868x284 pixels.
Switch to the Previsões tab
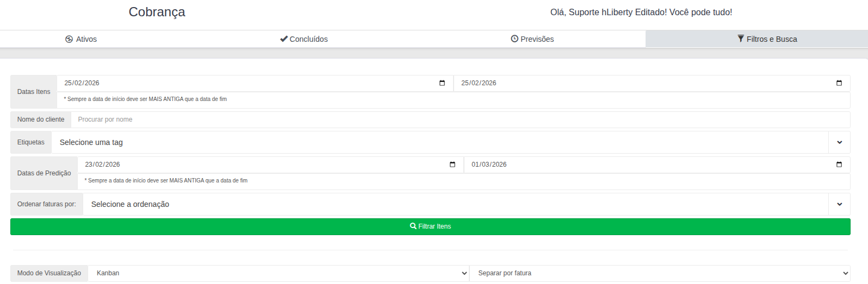(537, 39)
